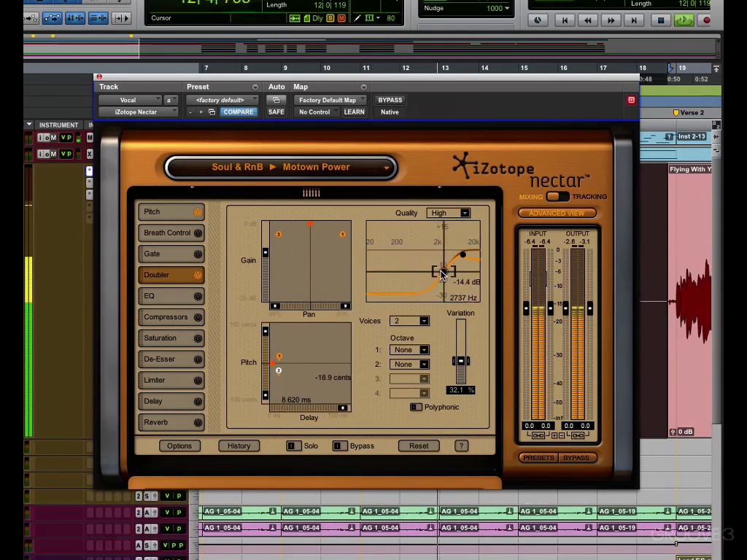
Task: Toggle the Gate module power icon
Action: (x=198, y=254)
